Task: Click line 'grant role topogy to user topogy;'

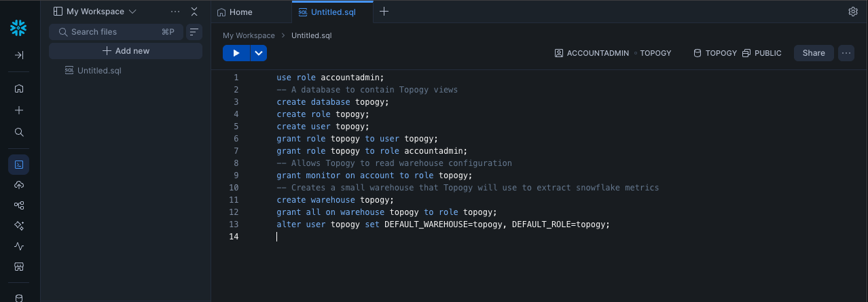Action: 357,139
